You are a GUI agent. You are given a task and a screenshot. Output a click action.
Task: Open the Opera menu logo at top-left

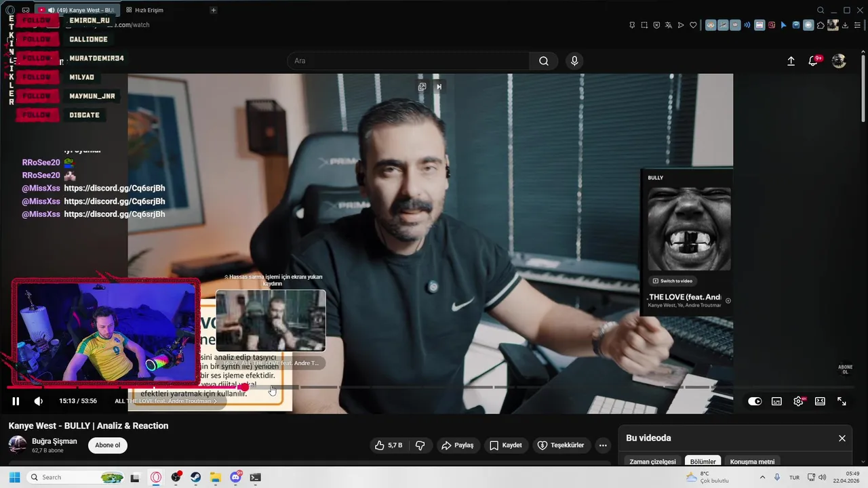tap(9, 10)
